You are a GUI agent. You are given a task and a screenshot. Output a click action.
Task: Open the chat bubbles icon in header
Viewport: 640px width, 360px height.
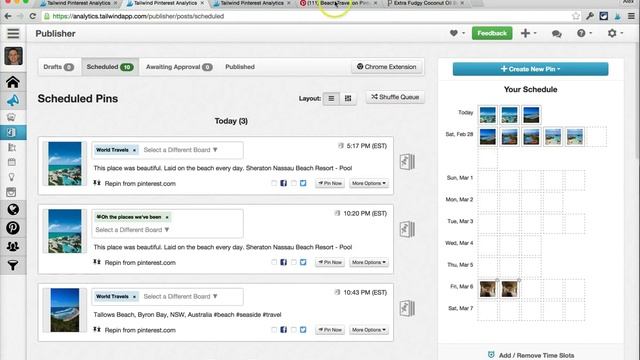click(x=556, y=33)
